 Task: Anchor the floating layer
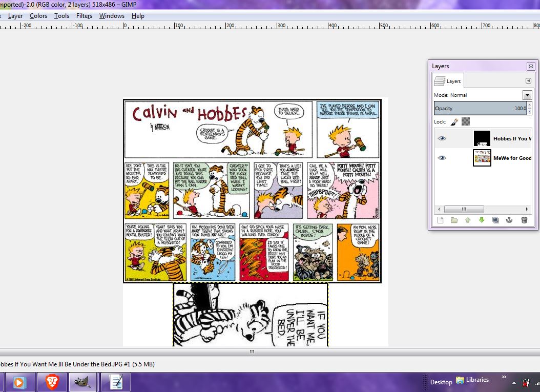509,220
